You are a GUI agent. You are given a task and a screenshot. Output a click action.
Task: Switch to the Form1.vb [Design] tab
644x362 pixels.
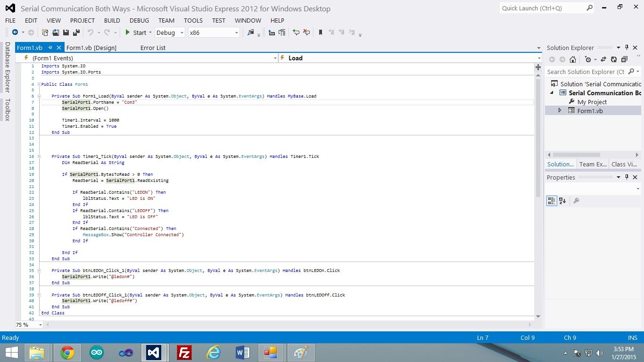(91, 47)
